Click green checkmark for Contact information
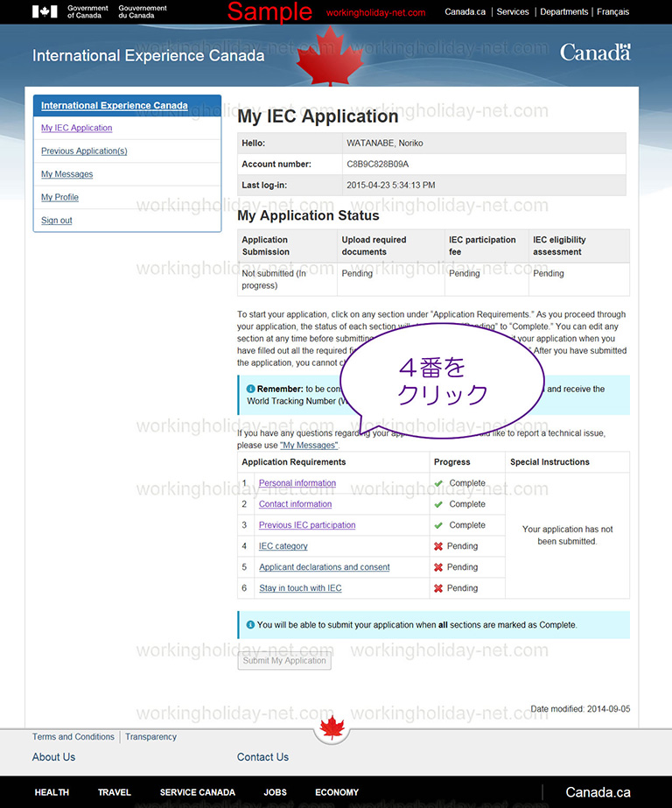 tap(438, 504)
